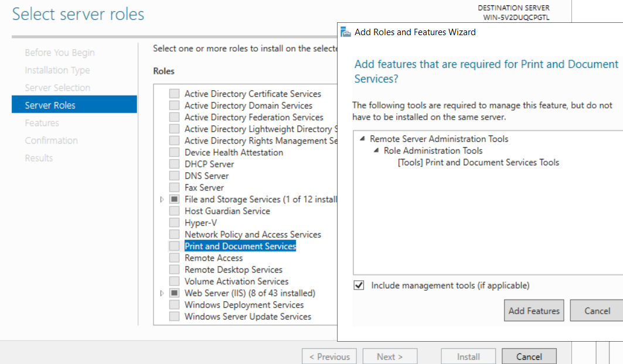Click the WIN-5V2DUQCPGTL destination server name
The image size is (623, 364).
click(516, 18)
